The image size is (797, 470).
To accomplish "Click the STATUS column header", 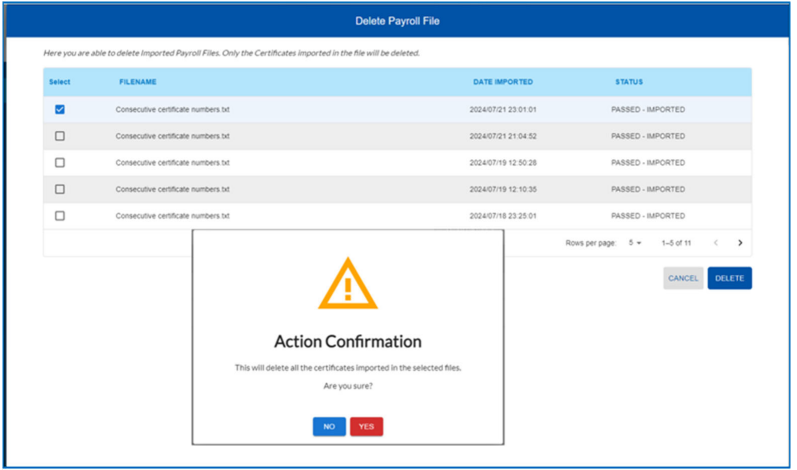I will click(629, 82).
